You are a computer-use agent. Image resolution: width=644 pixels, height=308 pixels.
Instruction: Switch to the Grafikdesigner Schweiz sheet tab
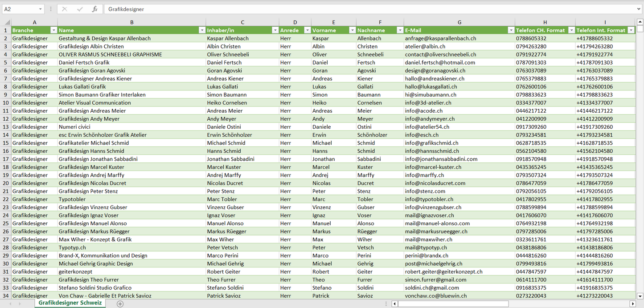click(x=70, y=303)
